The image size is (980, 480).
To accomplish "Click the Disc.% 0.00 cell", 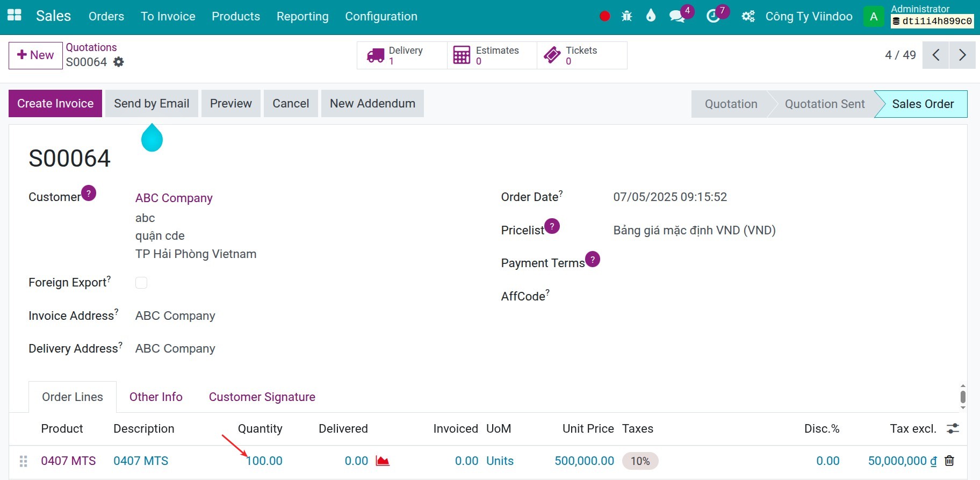I will click(x=827, y=461).
